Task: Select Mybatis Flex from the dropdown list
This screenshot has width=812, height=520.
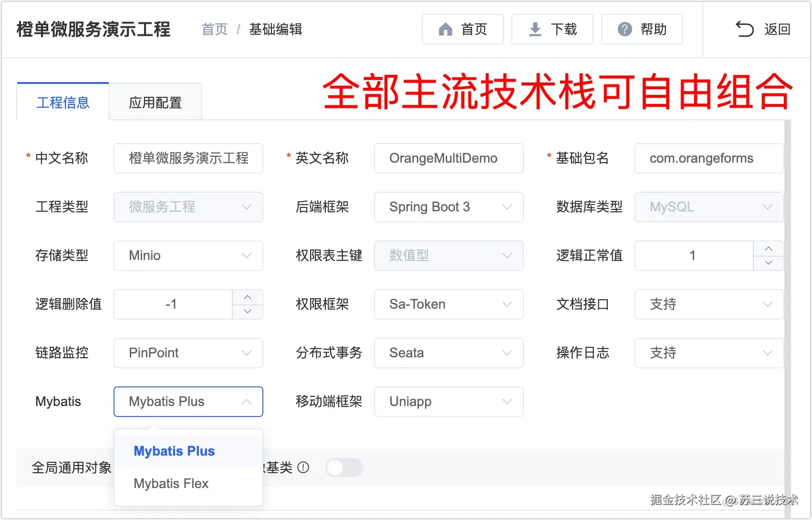Action: pos(171,484)
